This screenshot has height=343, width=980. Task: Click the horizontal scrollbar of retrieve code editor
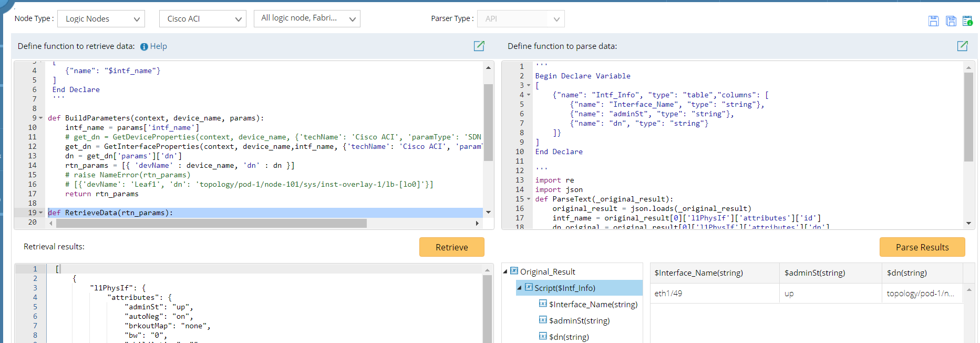211,223
